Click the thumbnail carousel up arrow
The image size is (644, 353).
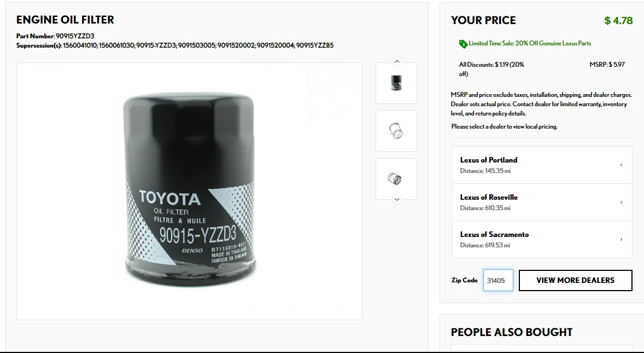397,61
